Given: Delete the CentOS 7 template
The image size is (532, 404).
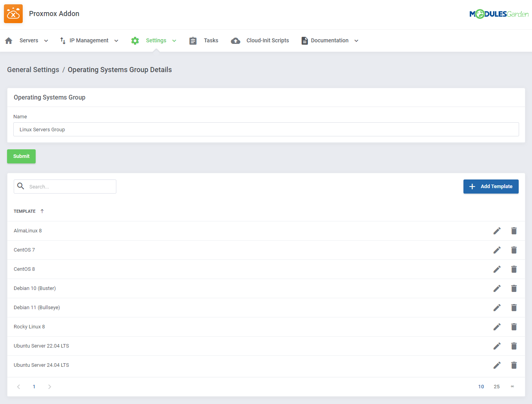Looking at the screenshot, I should coord(514,250).
